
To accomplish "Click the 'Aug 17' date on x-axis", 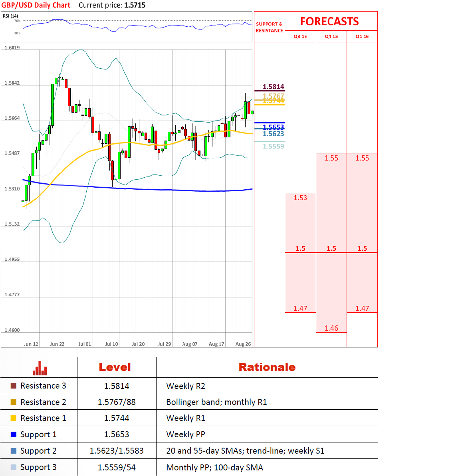I will click(216, 344).
